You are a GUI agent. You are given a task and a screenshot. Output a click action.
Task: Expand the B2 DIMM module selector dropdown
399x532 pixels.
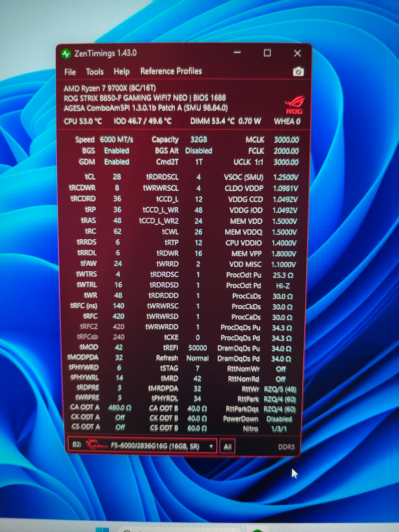(x=142, y=446)
